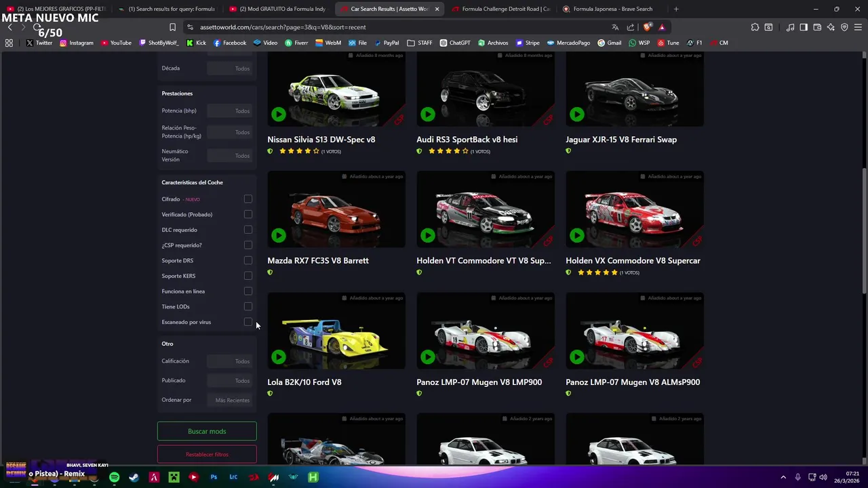Enable Soporte DRS filter
The image size is (868, 488).
click(248, 260)
